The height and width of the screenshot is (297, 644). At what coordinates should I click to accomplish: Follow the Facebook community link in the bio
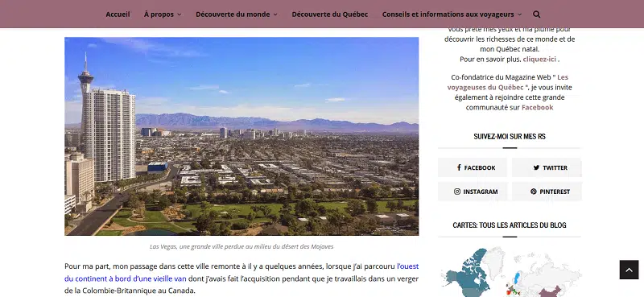[x=537, y=108]
